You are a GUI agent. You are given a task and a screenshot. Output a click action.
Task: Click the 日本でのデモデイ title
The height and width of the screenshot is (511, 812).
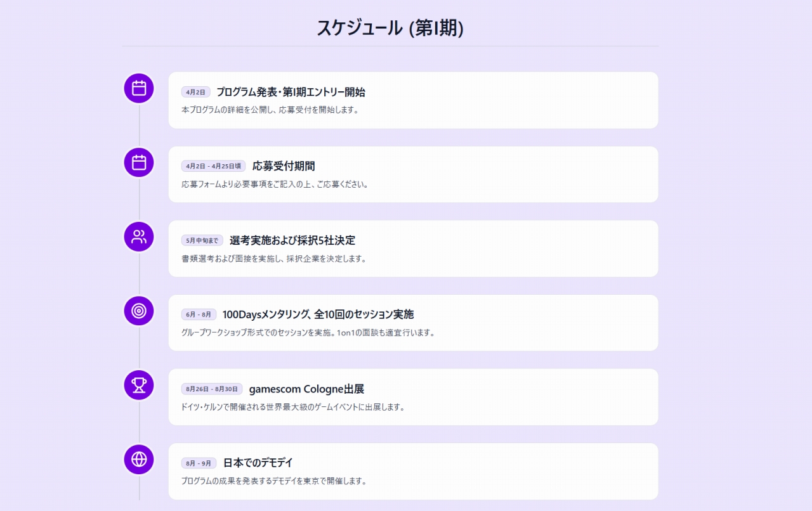click(x=258, y=463)
